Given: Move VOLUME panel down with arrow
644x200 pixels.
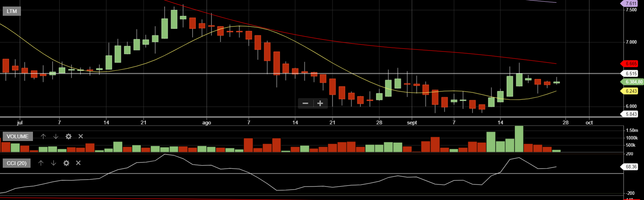Looking at the screenshot, I should 56,136.
